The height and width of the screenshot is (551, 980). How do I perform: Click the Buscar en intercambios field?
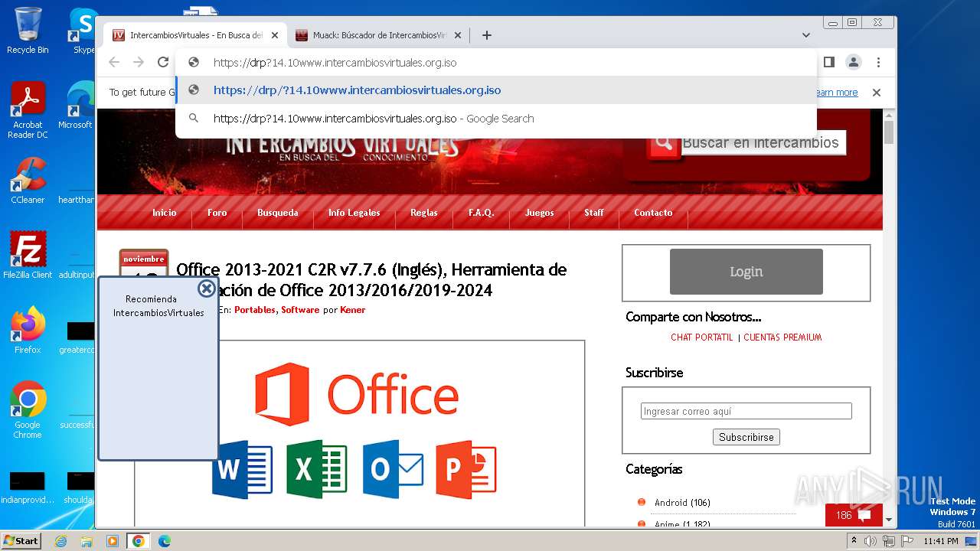click(763, 142)
